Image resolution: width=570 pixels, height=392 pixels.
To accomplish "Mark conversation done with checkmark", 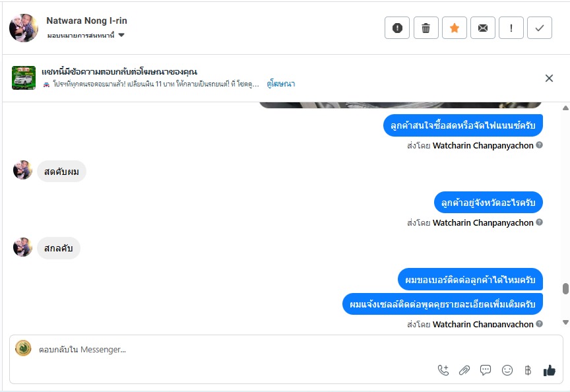I will click(x=540, y=28).
